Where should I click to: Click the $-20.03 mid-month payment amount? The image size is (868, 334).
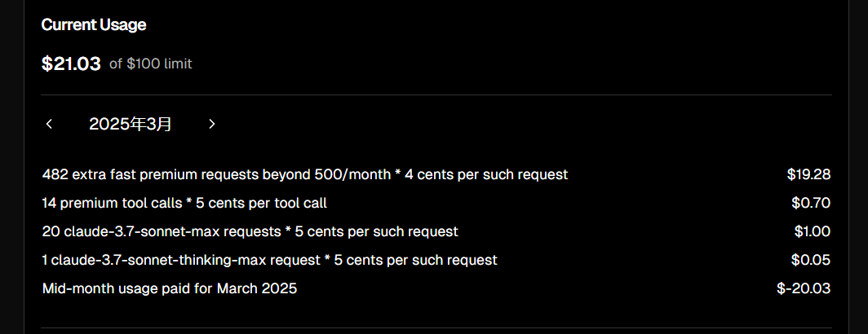tap(804, 288)
